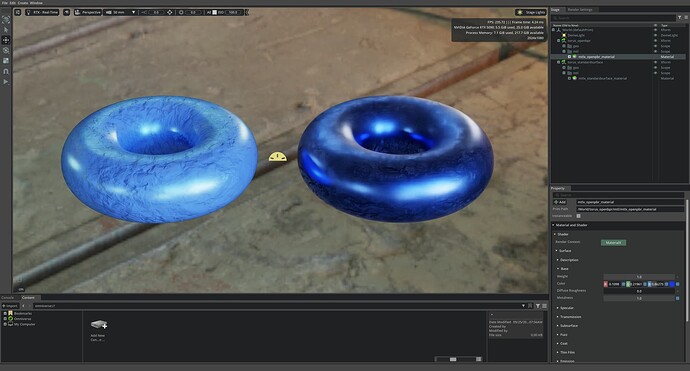Collapse the torus_openpbr tree node
Screen dimensions: 690x371
tap(559, 40)
